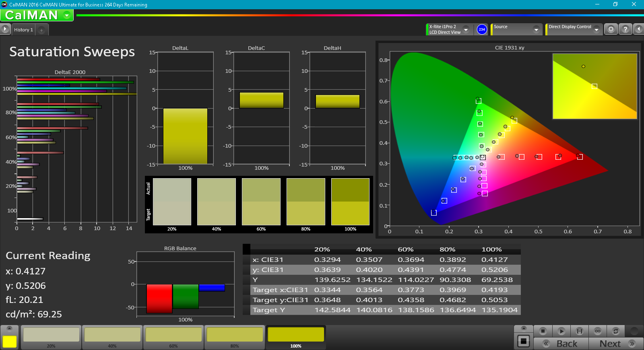Click the Next button
The height and width of the screenshot is (350, 644).
(x=616, y=344)
